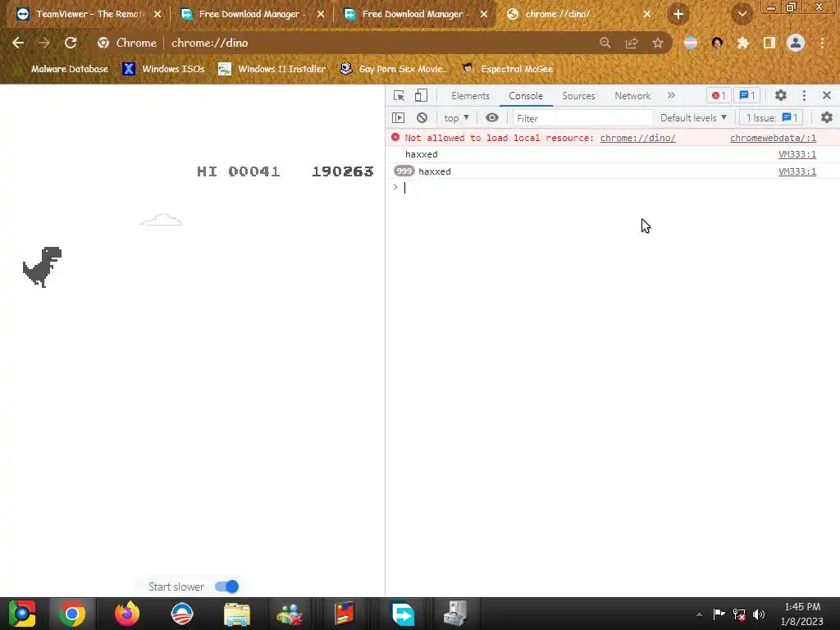The image size is (840, 630).
Task: Switch to the second Free Download Manager tab
Action: [x=413, y=15]
